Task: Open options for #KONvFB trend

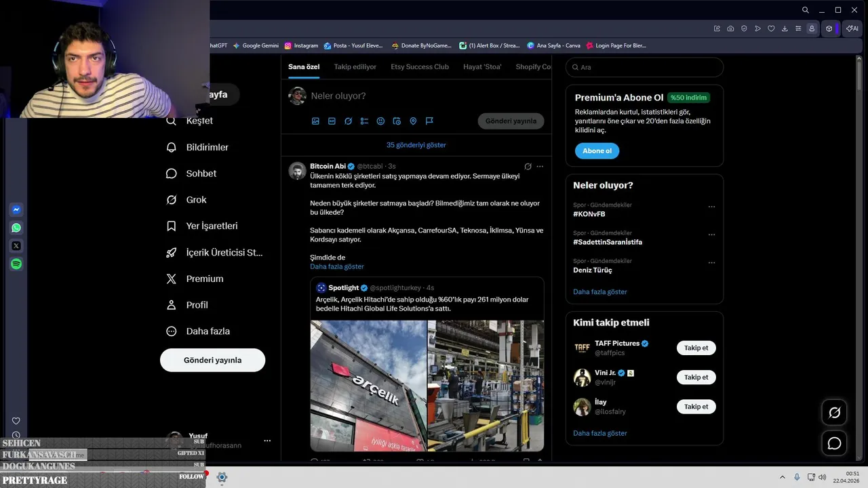Action: [711, 207]
